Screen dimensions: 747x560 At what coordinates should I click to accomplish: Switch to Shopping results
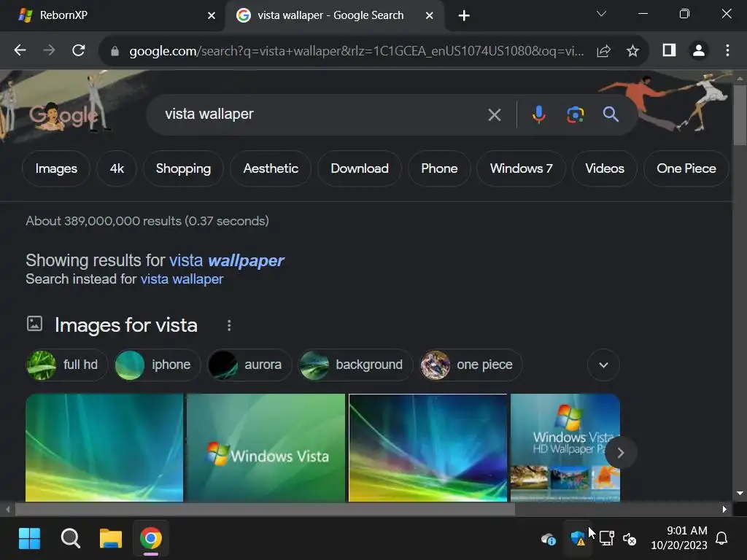(x=183, y=168)
